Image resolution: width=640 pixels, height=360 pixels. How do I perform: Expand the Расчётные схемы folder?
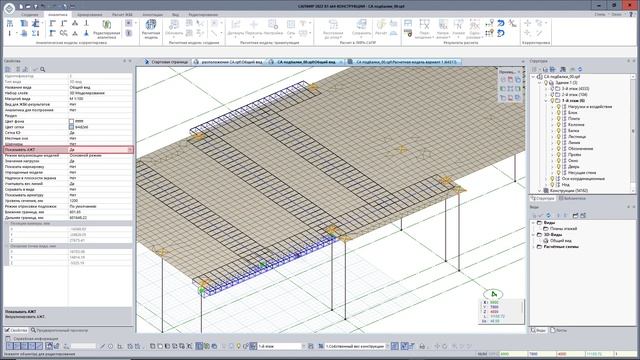533,247
